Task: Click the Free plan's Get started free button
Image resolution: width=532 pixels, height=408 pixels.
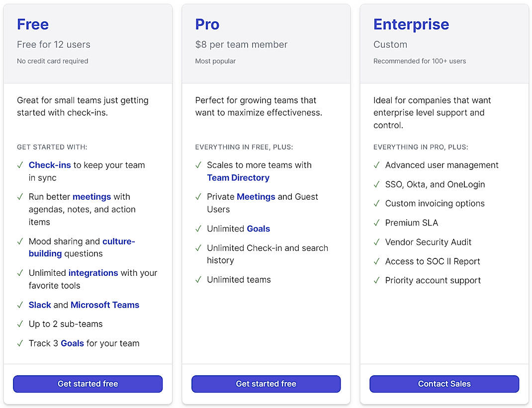Action: [88, 384]
